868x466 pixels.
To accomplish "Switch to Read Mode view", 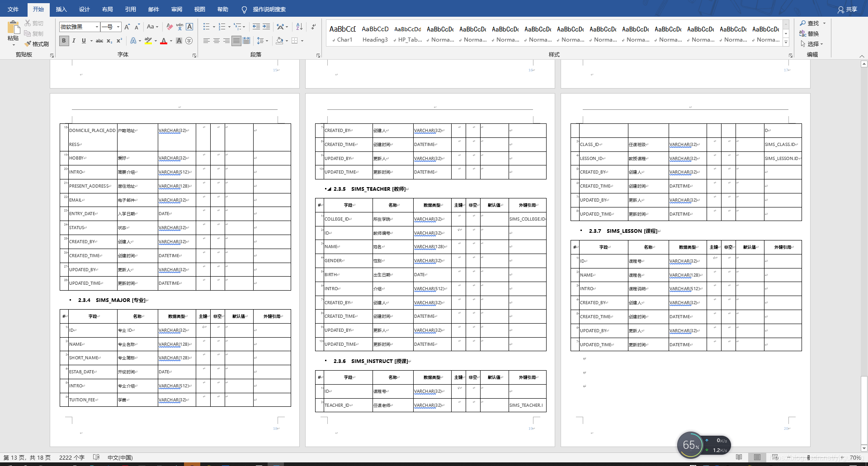I will pos(739,457).
